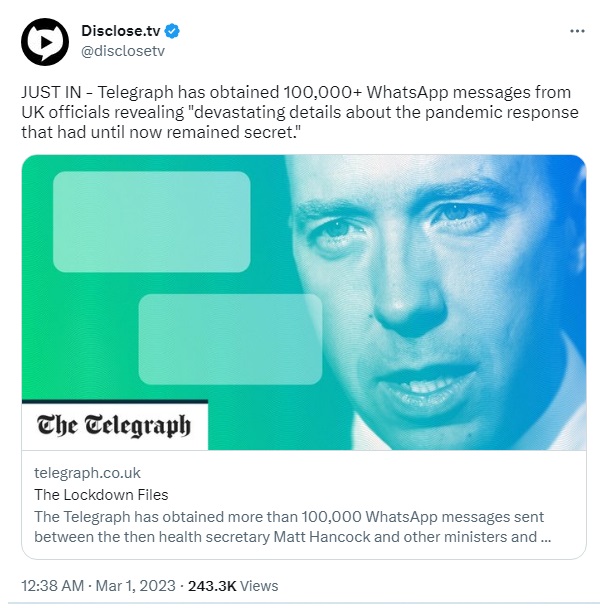Click The Telegraph logo on card

pyautogui.click(x=114, y=425)
